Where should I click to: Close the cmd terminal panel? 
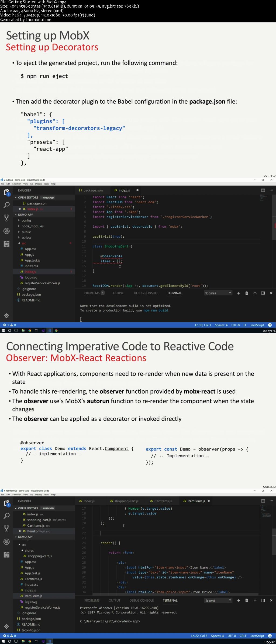271,601
